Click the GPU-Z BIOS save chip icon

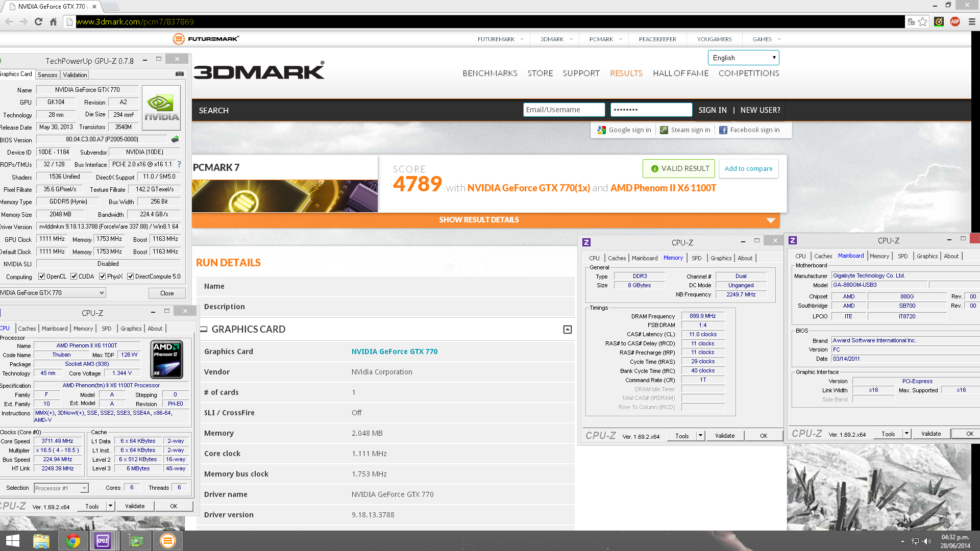click(175, 139)
